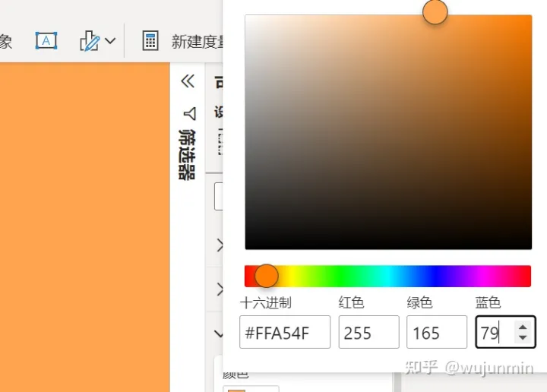Select green on the hue spectrum bar

tap(342, 277)
